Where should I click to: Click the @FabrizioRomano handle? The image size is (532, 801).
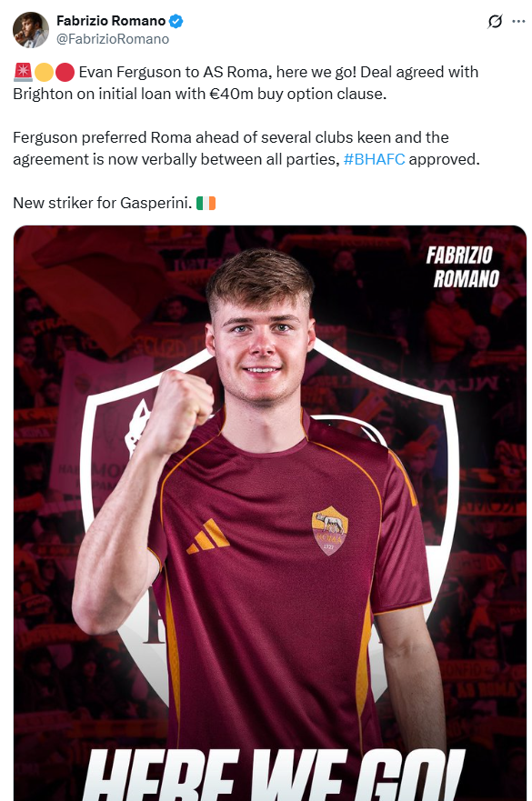point(113,39)
